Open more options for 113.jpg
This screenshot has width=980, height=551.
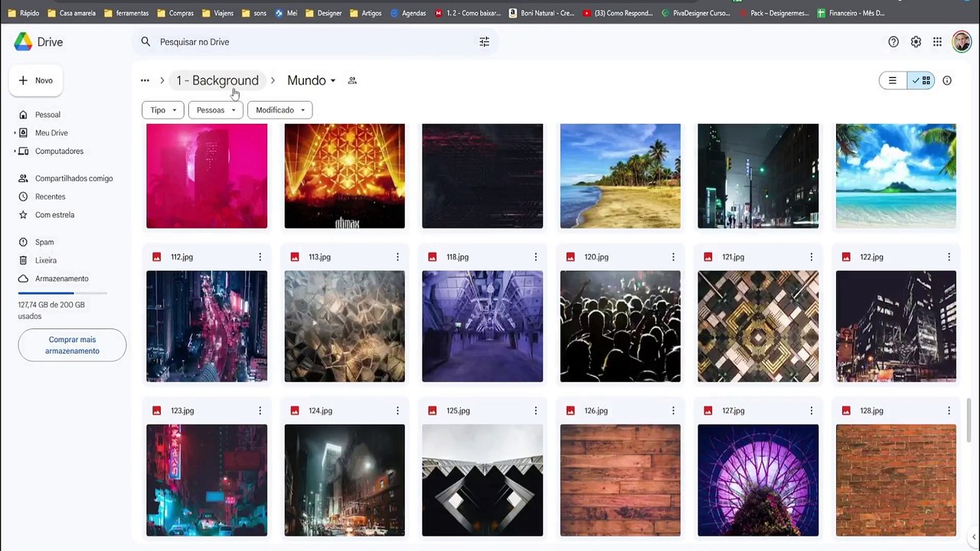397,257
